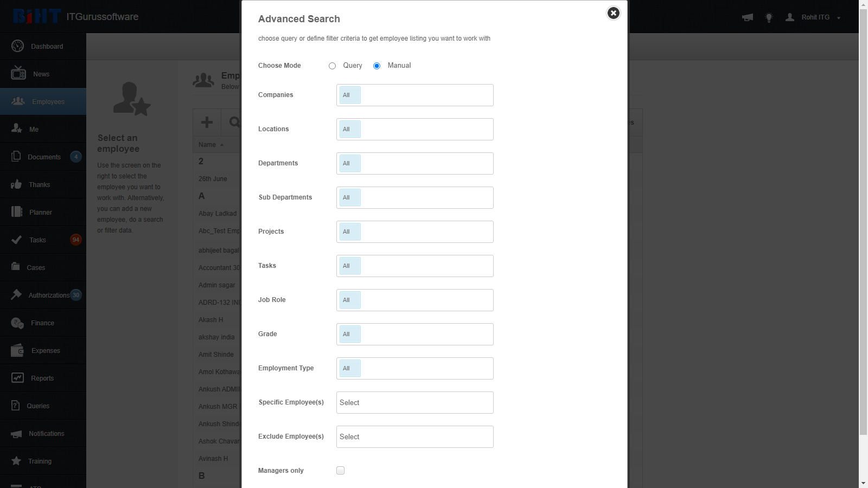This screenshot has height=488, width=868.
Task: Select employee Abay Ladkad
Action: pos(218,214)
